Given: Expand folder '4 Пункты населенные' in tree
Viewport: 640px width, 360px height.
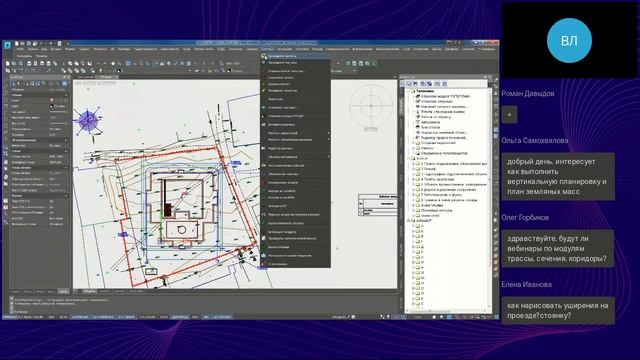Looking at the screenshot, I should 413,179.
